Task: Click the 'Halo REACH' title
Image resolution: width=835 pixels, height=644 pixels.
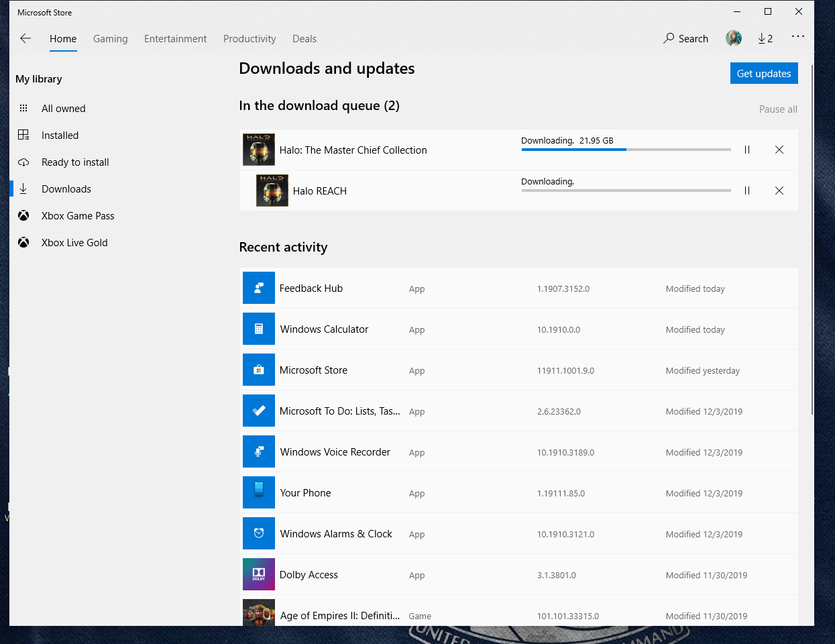Action: [x=320, y=191]
